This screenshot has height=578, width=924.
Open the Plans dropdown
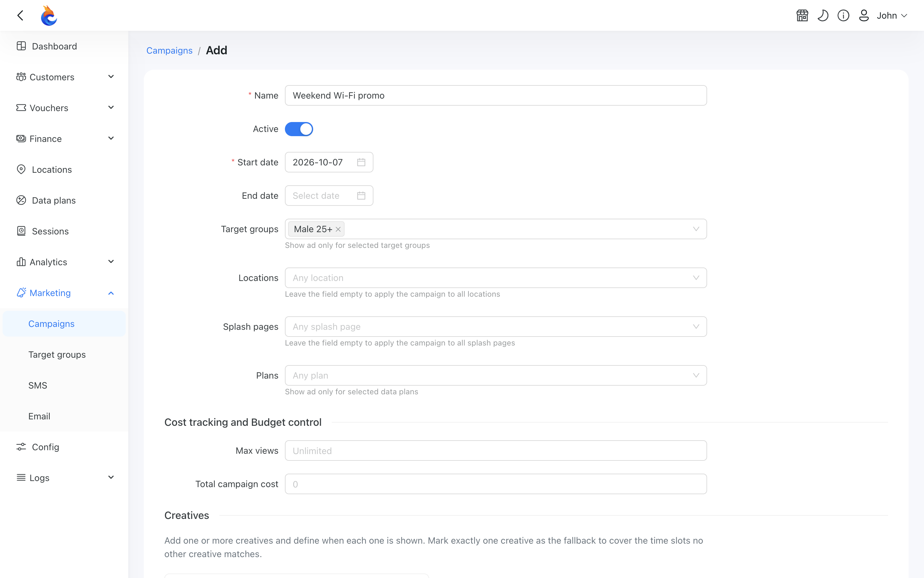[x=496, y=375]
